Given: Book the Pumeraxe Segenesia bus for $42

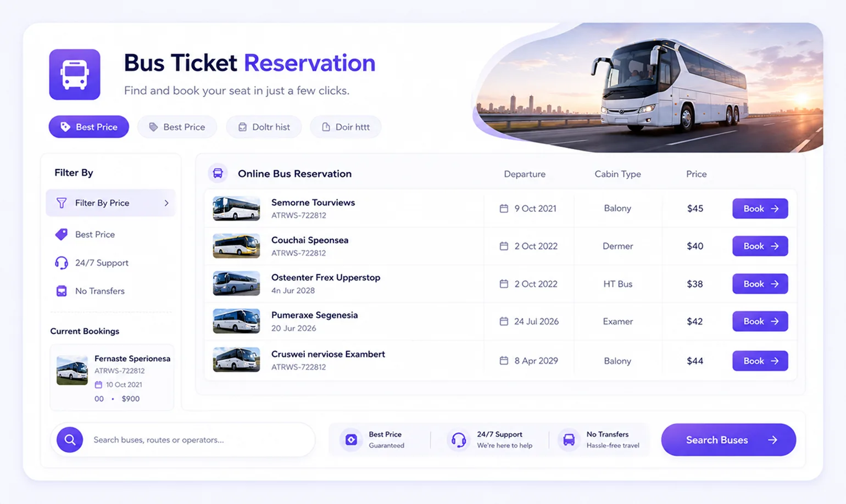Looking at the screenshot, I should point(760,321).
